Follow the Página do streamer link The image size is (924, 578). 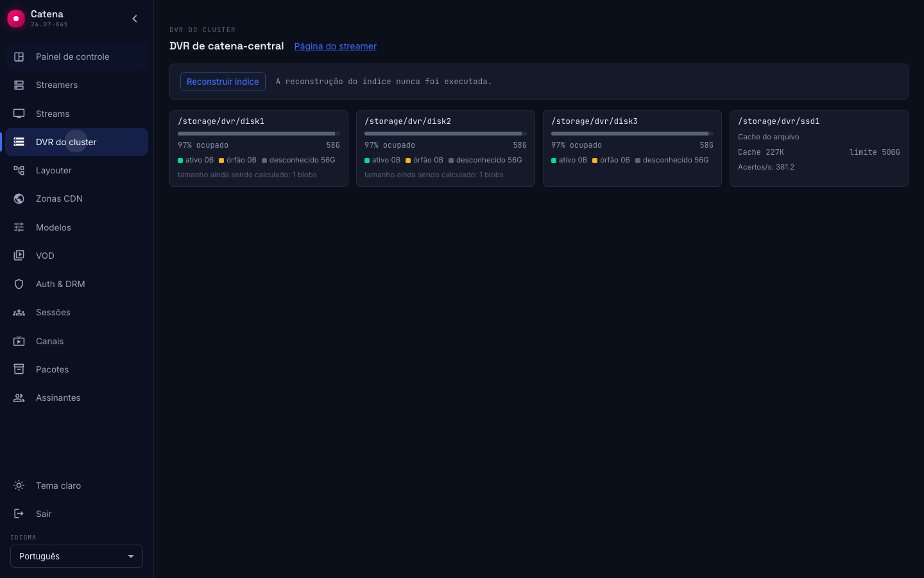click(335, 46)
